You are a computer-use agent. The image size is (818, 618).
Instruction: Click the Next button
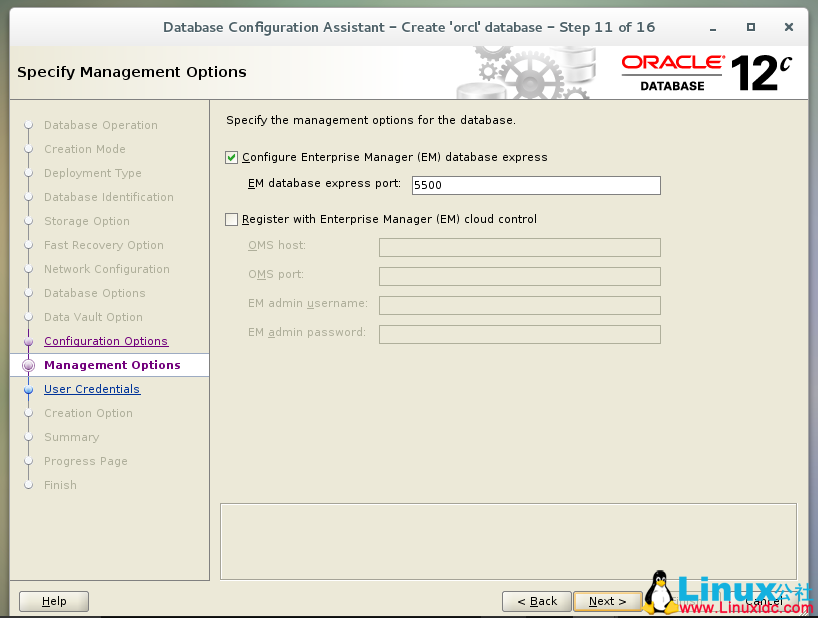(x=608, y=601)
